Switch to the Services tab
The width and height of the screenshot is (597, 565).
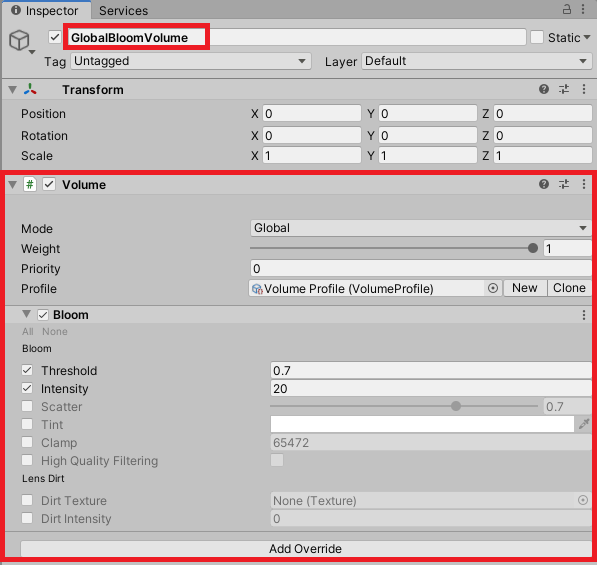(x=123, y=11)
